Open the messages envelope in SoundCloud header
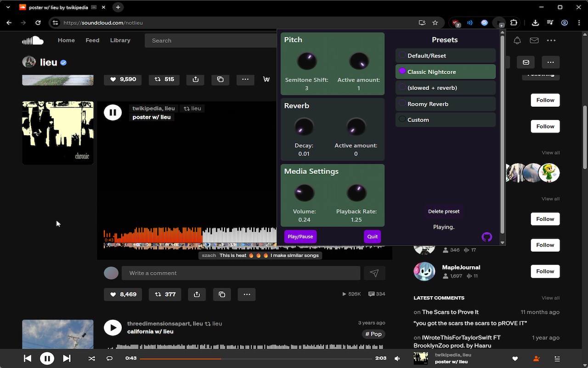The image size is (588, 368). pyautogui.click(x=534, y=40)
